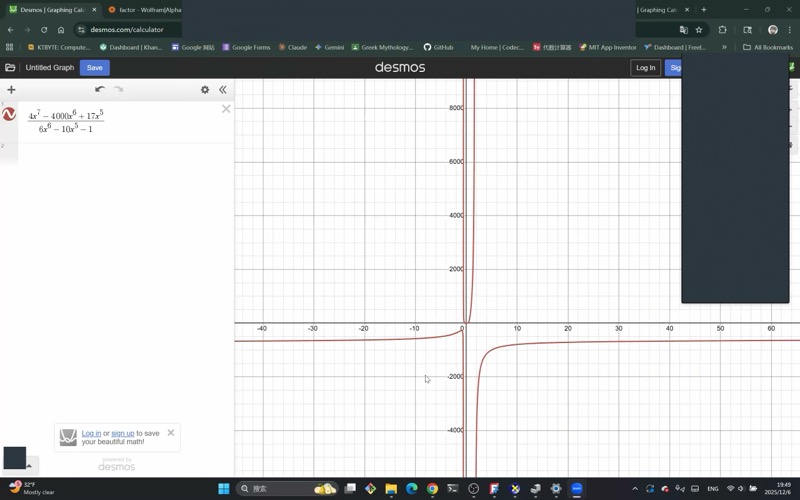
Task: Open the Graph Settings gear icon
Action: click(205, 90)
